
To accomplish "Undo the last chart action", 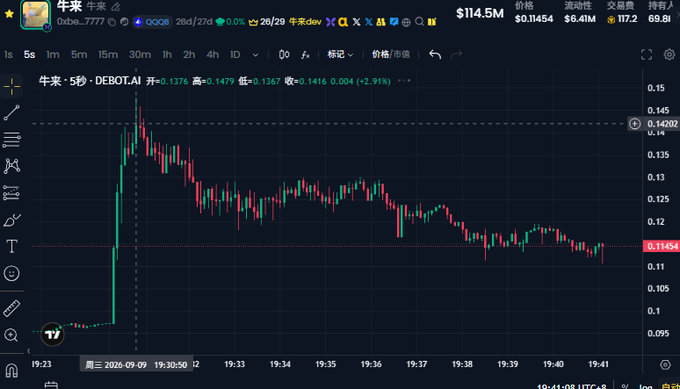I will (x=435, y=55).
